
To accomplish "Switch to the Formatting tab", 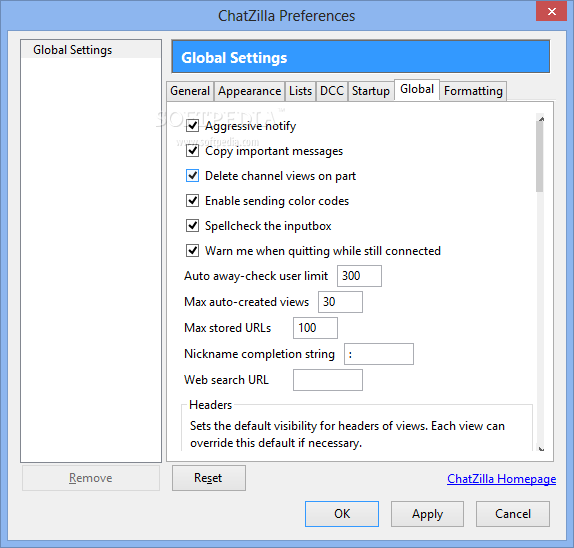I will 473,91.
